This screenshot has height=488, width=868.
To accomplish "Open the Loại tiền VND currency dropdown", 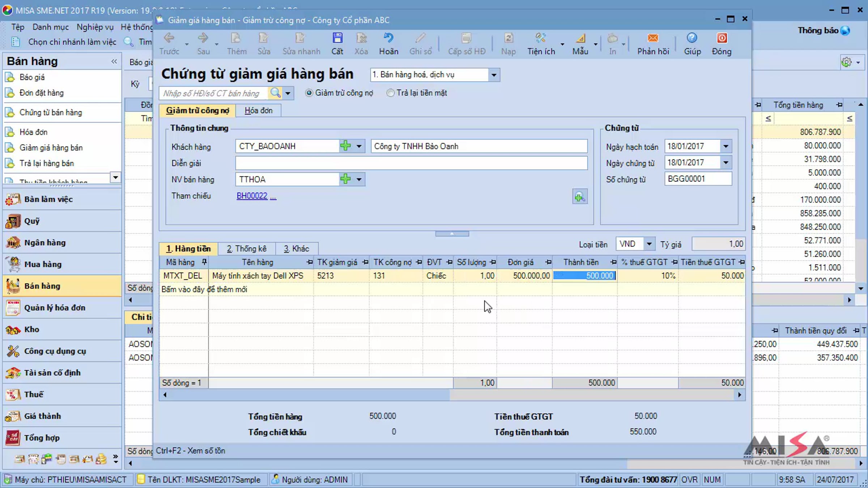I will coord(649,244).
